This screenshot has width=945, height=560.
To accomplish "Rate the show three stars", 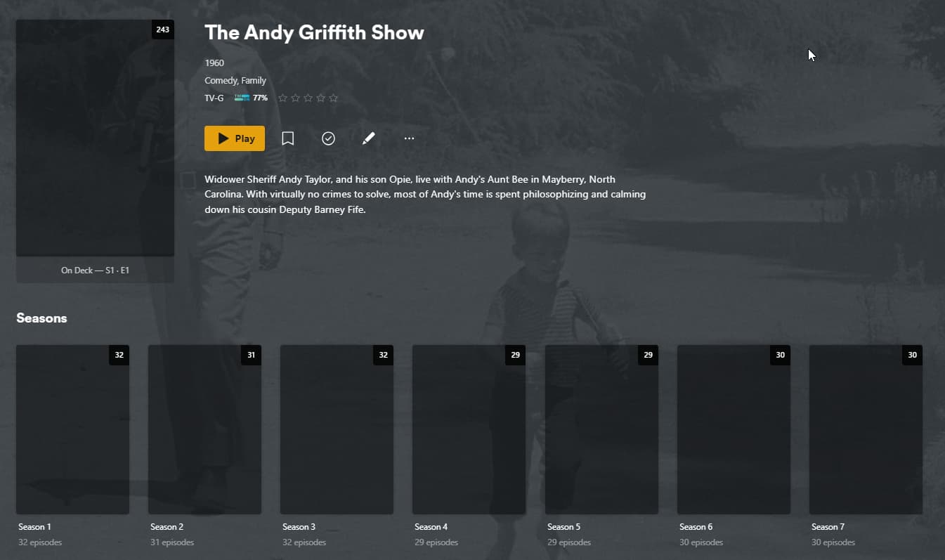I will pyautogui.click(x=308, y=98).
